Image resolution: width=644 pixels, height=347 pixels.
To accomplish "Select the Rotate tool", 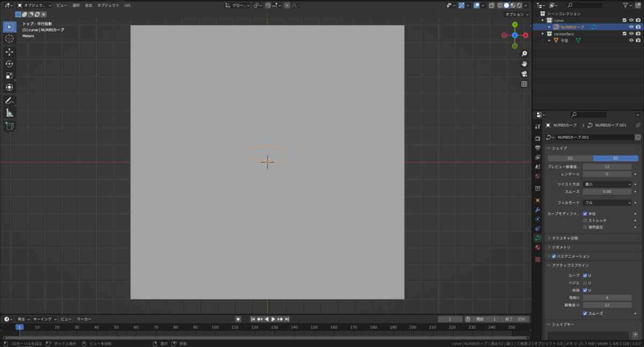I will click(9, 64).
